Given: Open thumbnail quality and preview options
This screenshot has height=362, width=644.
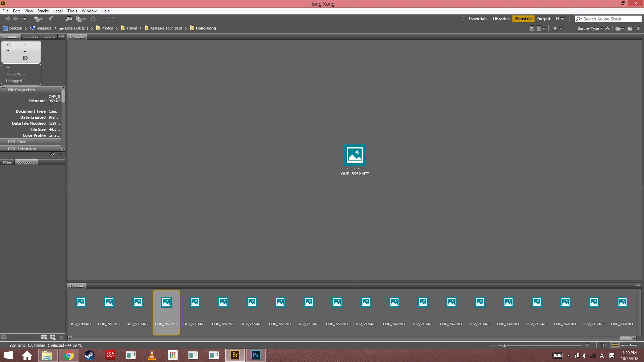Looking at the screenshot, I should (541, 28).
